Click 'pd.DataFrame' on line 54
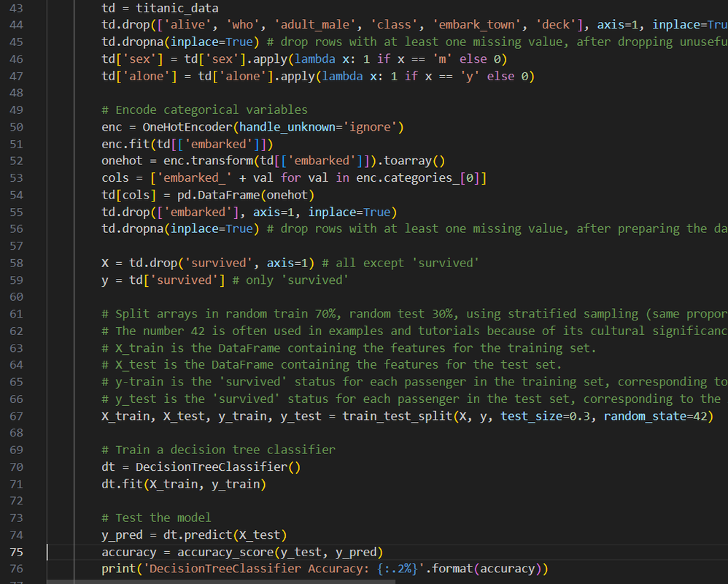Image resolution: width=728 pixels, height=584 pixels. click(218, 195)
